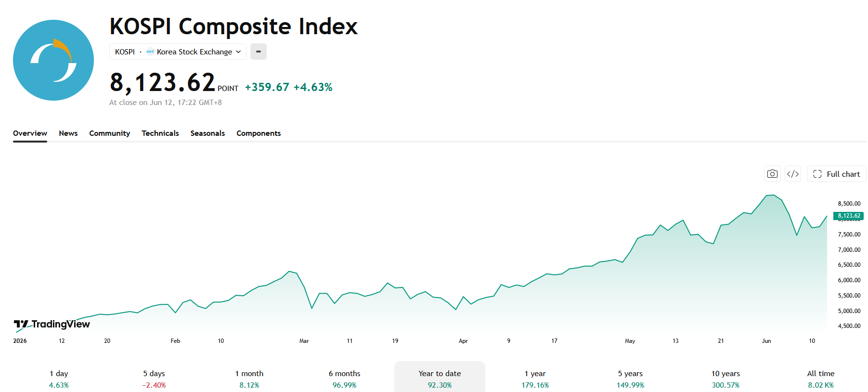
Task: Click the 'May' date axis label
Action: pos(630,341)
